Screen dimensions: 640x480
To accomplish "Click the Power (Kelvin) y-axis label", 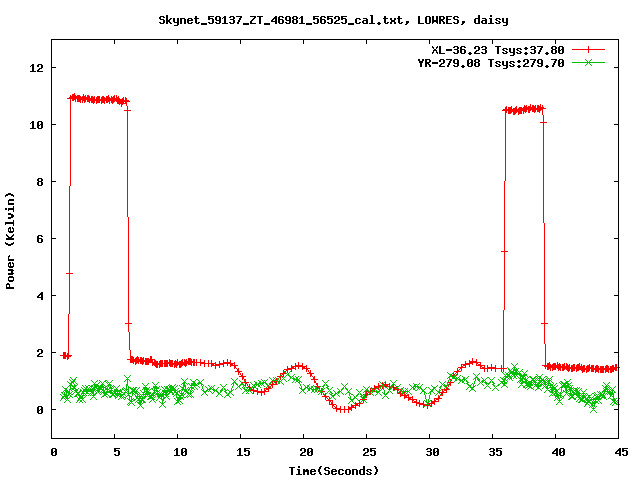I will (x=10, y=241).
